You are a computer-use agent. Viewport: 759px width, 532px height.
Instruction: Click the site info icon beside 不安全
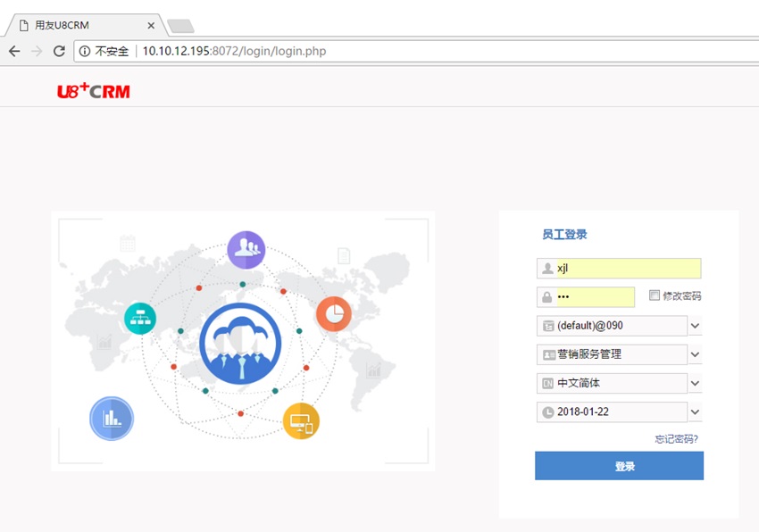click(x=85, y=51)
